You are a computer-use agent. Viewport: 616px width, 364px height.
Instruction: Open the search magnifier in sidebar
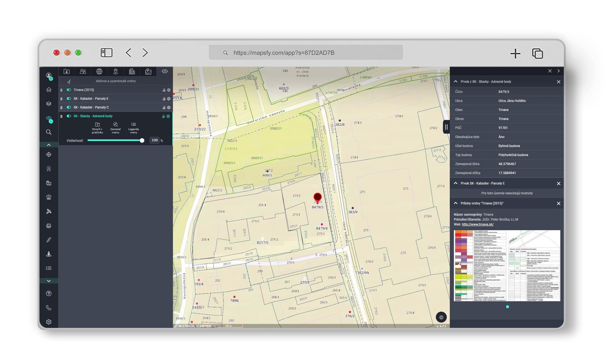pyautogui.click(x=49, y=132)
